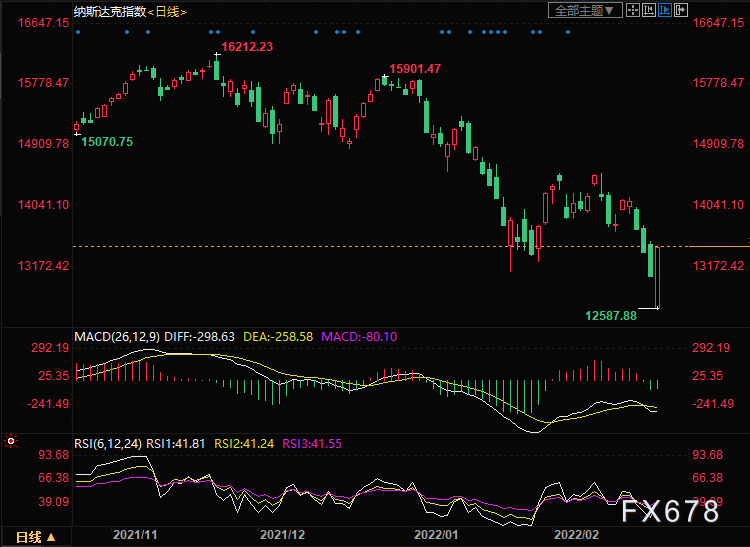Click the left RSI axis value 39.09
This screenshot has width=750, height=547.
[54, 502]
